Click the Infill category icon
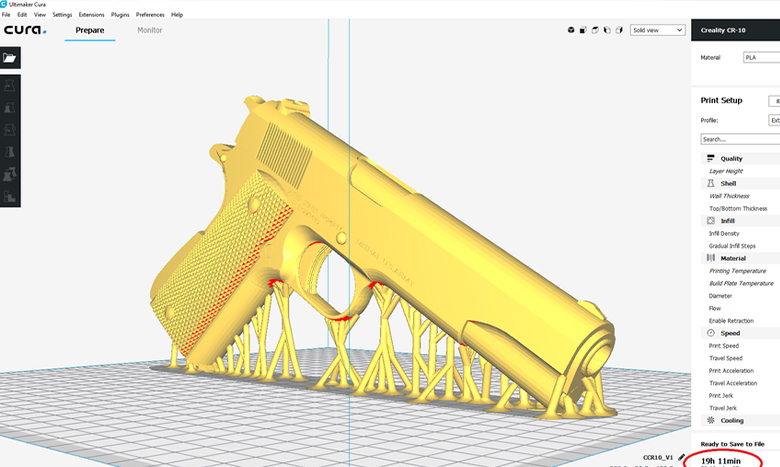Screen dimensions: 780x467 click(x=710, y=220)
